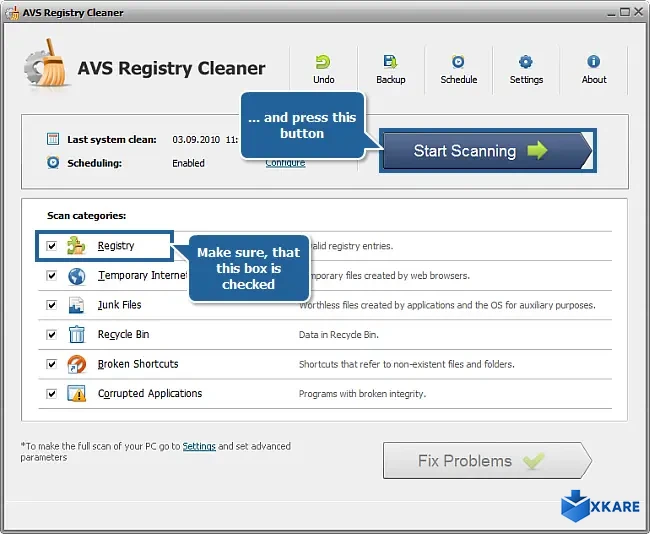Click the 'Data in Recycle Bin.' description
Viewport: 650px width, 534px height.
[x=339, y=335]
